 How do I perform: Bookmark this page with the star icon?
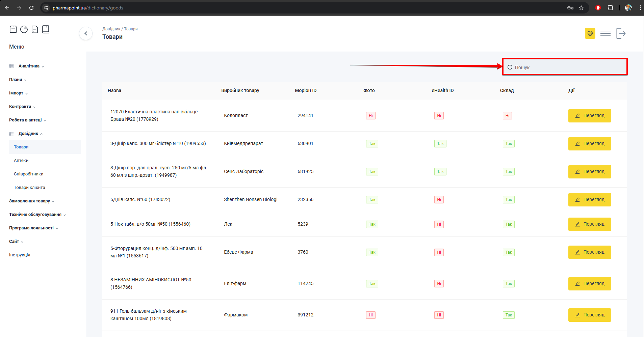pyautogui.click(x=581, y=8)
